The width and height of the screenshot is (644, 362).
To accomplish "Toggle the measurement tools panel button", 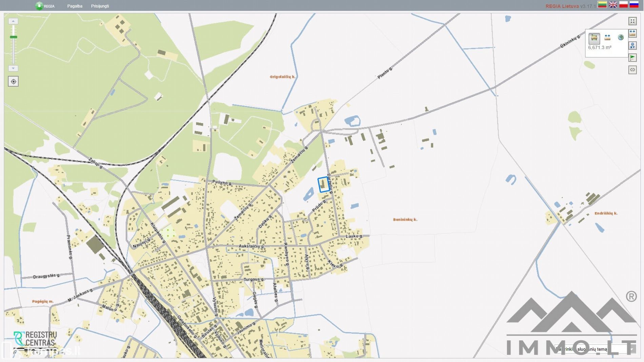I will pyautogui.click(x=632, y=33).
